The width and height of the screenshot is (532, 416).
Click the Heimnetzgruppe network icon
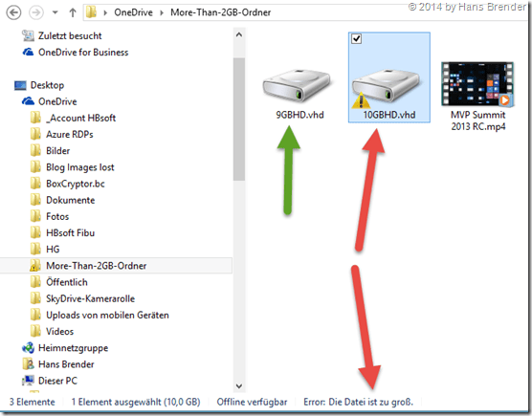pos(28,348)
